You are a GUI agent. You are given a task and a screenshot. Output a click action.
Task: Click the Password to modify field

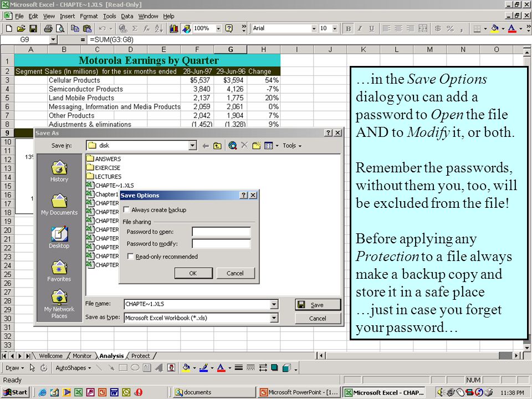[x=221, y=244]
